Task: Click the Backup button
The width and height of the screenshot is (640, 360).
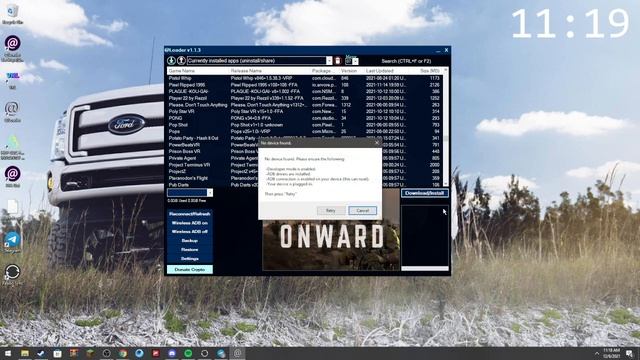Action: [190, 241]
